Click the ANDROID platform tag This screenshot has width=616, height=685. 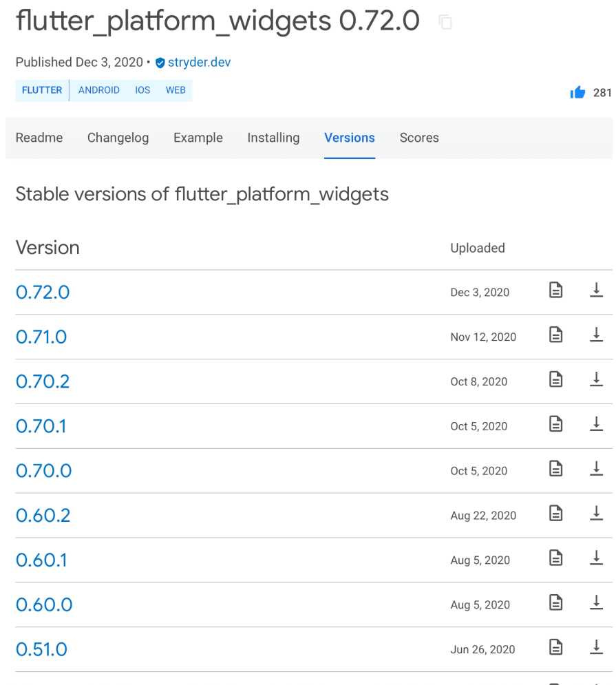(98, 90)
